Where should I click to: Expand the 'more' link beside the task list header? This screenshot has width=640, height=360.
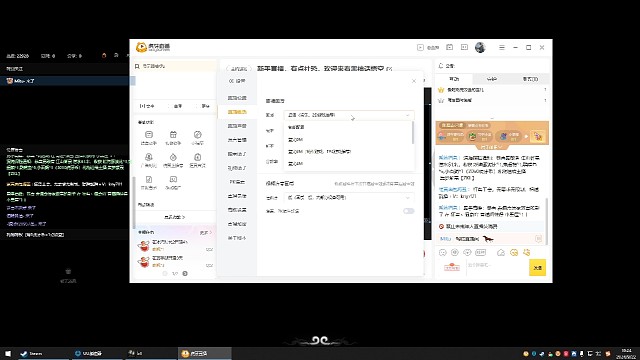[206, 233]
